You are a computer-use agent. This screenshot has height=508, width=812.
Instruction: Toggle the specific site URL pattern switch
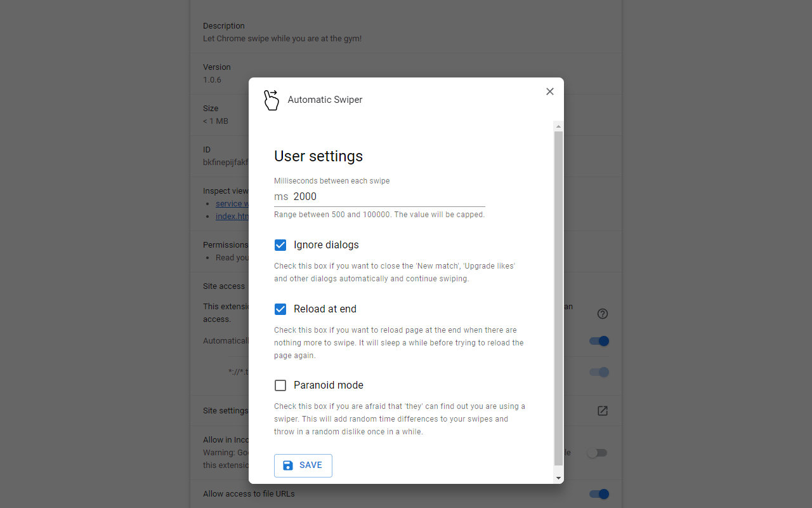pos(599,372)
